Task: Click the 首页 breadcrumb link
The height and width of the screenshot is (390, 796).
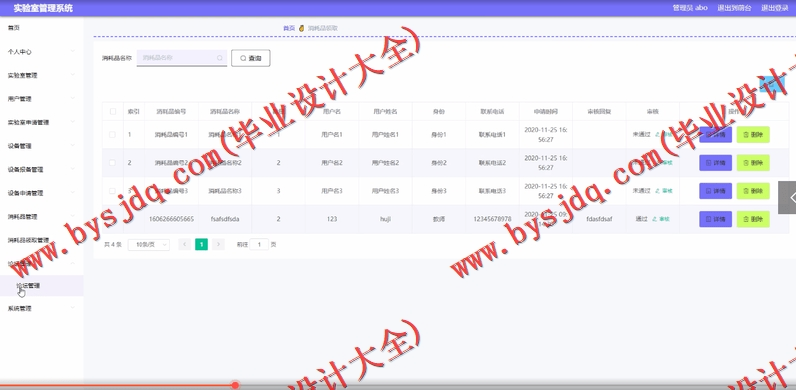Action: [289, 28]
